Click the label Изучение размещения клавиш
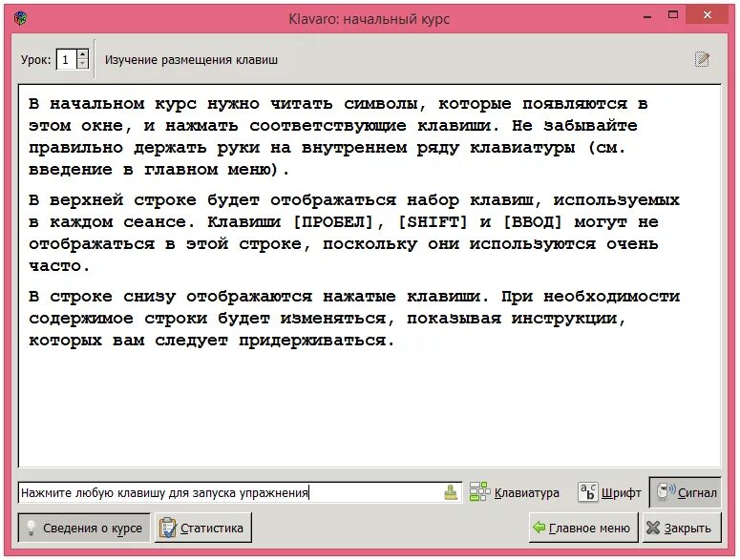740x560 pixels. 191,60
